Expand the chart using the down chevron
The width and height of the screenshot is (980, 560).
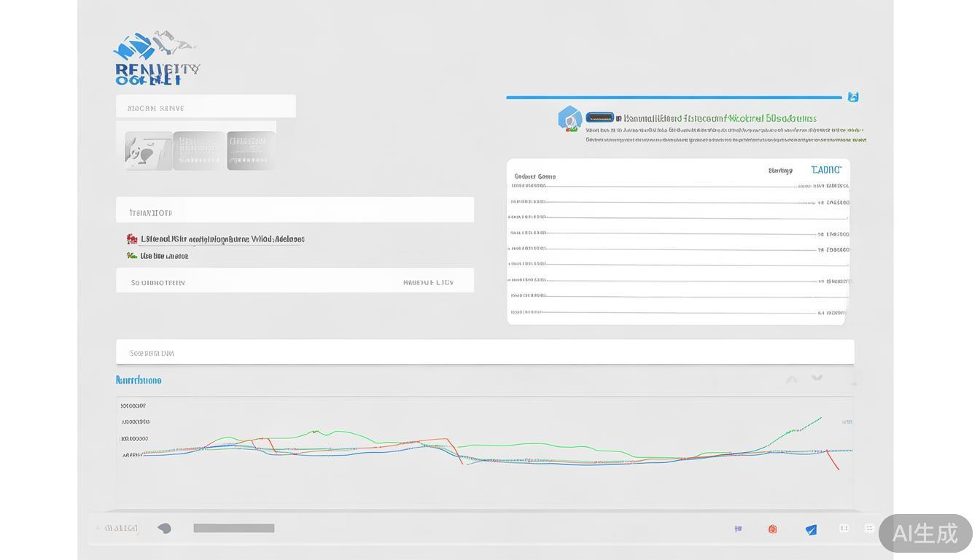click(x=817, y=378)
